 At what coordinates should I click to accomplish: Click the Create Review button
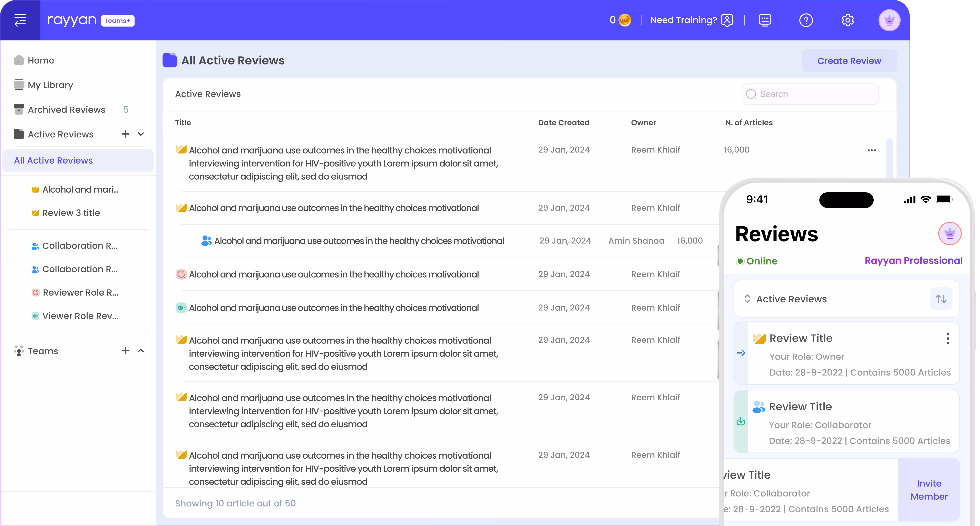pyautogui.click(x=849, y=61)
